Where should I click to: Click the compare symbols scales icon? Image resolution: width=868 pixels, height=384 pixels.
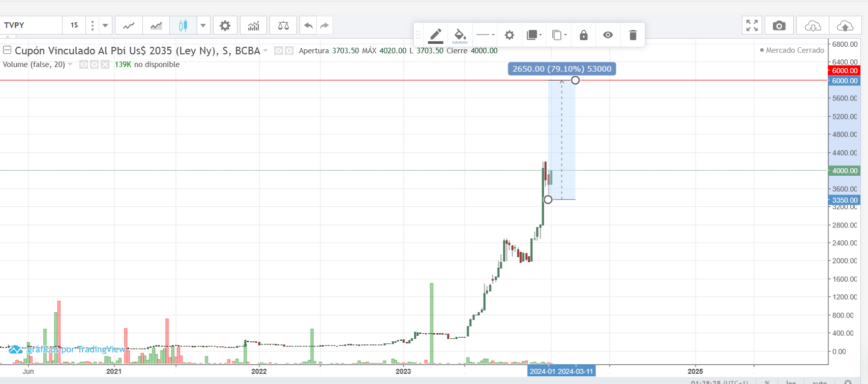[283, 25]
